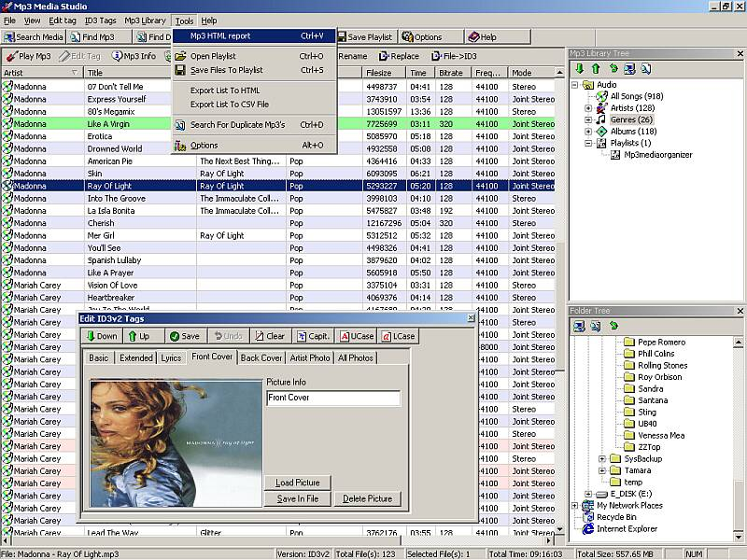
Task: Expand the Albums (118) node
Action: [x=588, y=132]
